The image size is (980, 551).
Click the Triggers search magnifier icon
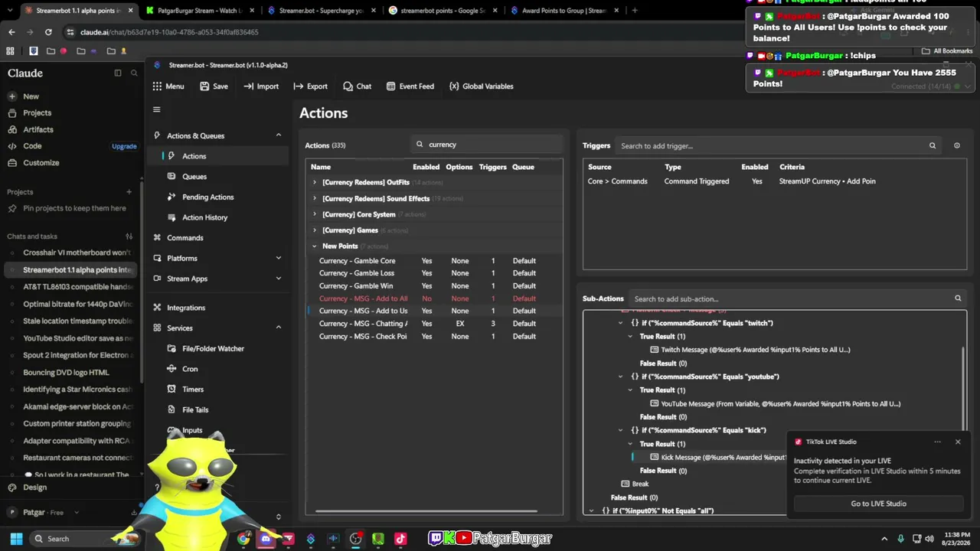(x=933, y=145)
